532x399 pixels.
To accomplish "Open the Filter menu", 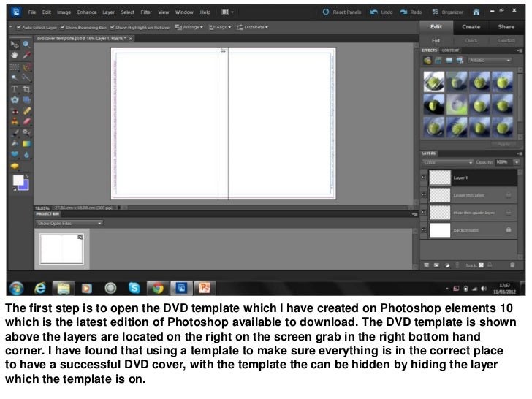I will (x=146, y=12).
